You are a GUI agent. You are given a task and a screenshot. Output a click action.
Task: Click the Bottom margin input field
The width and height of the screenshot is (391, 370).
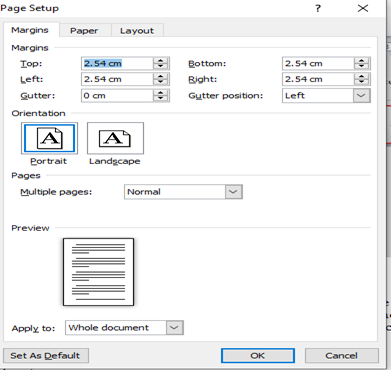coord(318,63)
